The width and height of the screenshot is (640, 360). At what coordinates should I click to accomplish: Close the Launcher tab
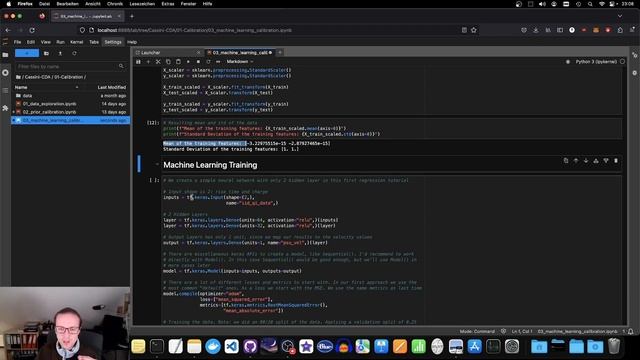199,53
